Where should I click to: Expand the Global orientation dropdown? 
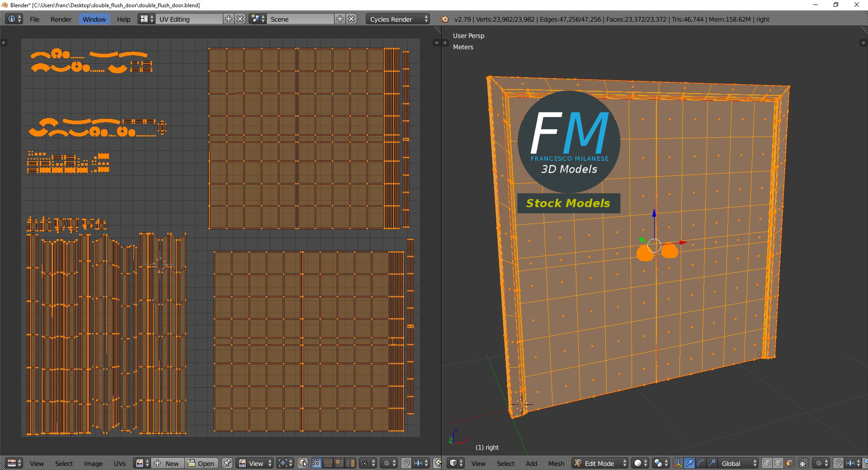(x=737, y=463)
